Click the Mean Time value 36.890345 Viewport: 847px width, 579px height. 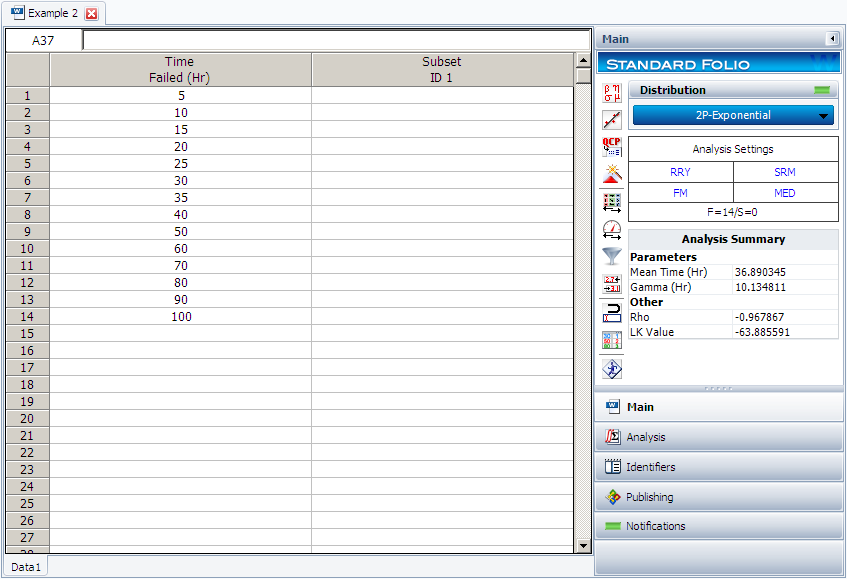point(760,272)
